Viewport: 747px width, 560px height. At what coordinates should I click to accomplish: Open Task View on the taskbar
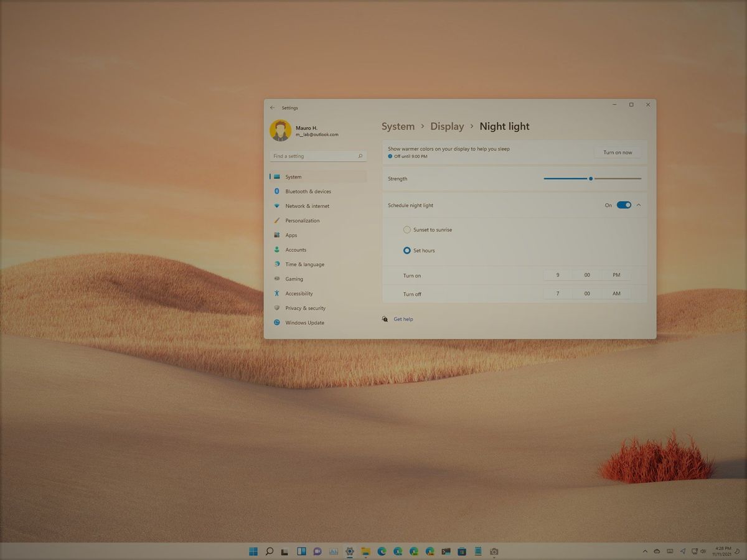tap(285, 551)
